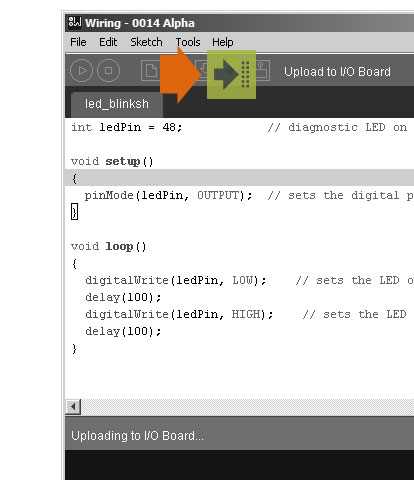Viewport: 414px width, 480px height.
Task: Click the 'void loop()' line
Action: 109,247
